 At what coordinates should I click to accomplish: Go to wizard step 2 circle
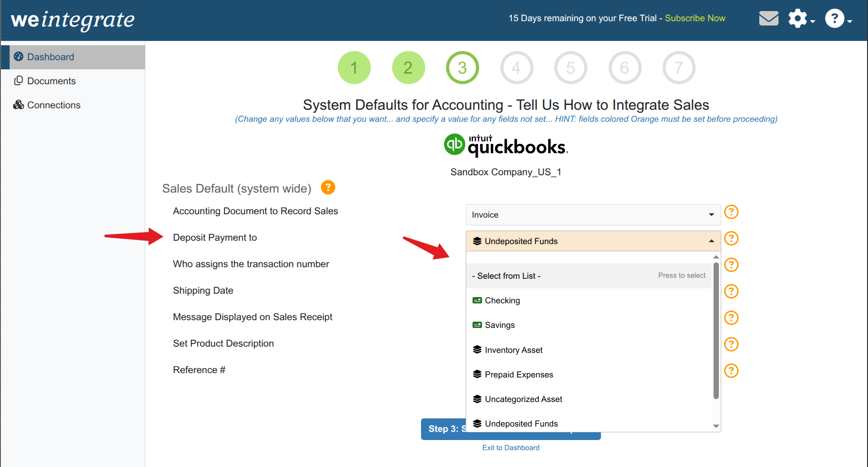tap(408, 68)
